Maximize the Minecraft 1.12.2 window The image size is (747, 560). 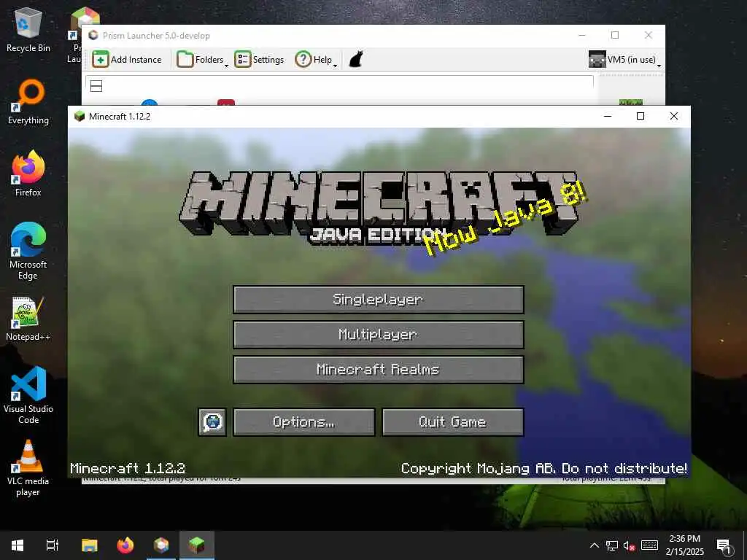640,116
